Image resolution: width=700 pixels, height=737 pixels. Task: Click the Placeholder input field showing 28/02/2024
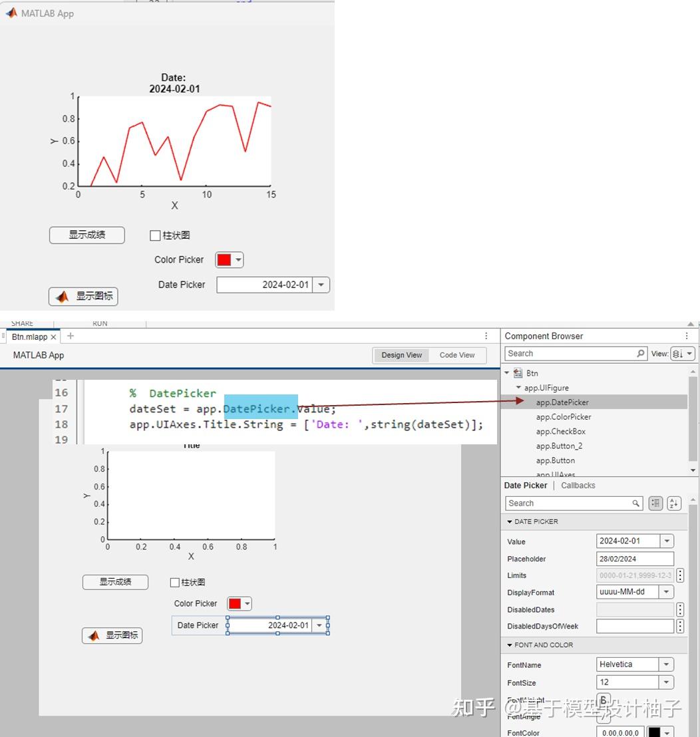point(633,558)
